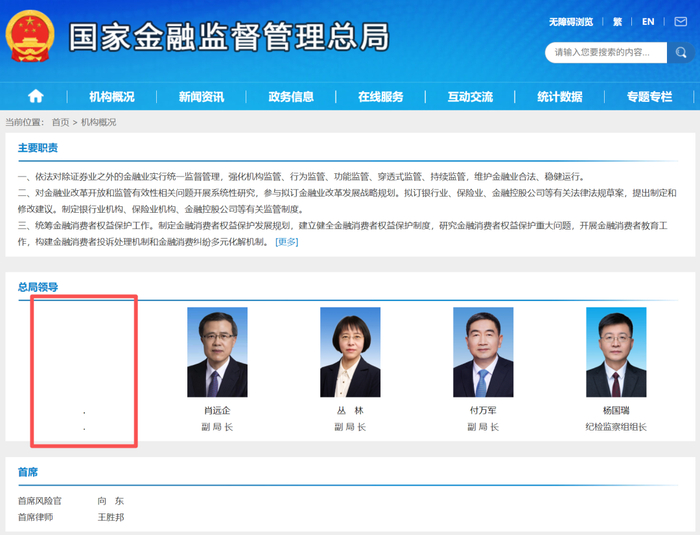The height and width of the screenshot is (535, 700).
Task: Click the 首页 breadcrumb link
Action: 61,122
